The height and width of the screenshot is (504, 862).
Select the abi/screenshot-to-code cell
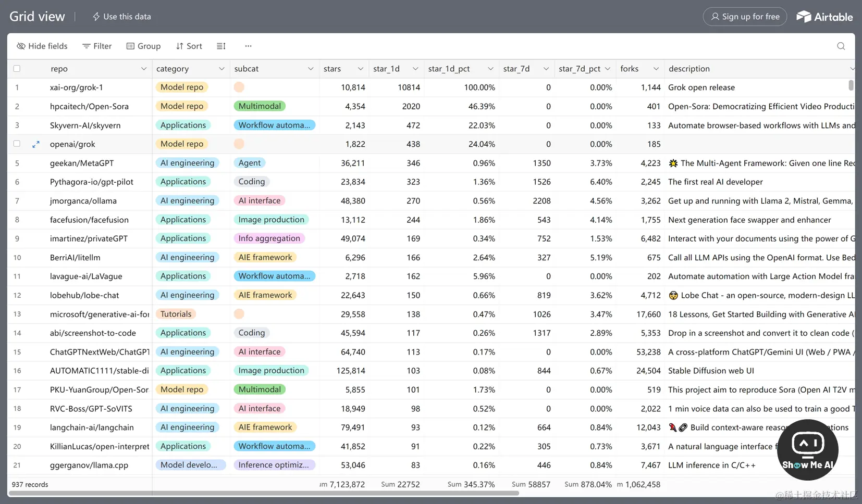tap(80, 333)
